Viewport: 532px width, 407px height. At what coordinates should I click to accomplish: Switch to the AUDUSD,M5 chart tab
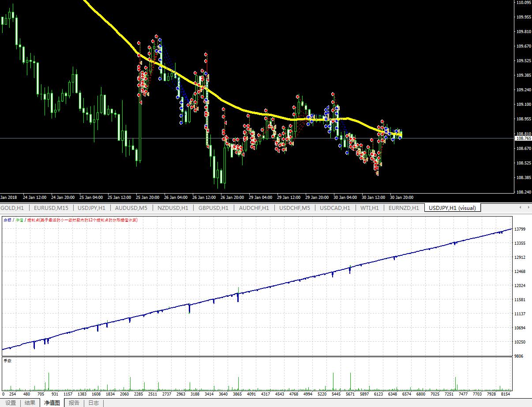(131, 208)
